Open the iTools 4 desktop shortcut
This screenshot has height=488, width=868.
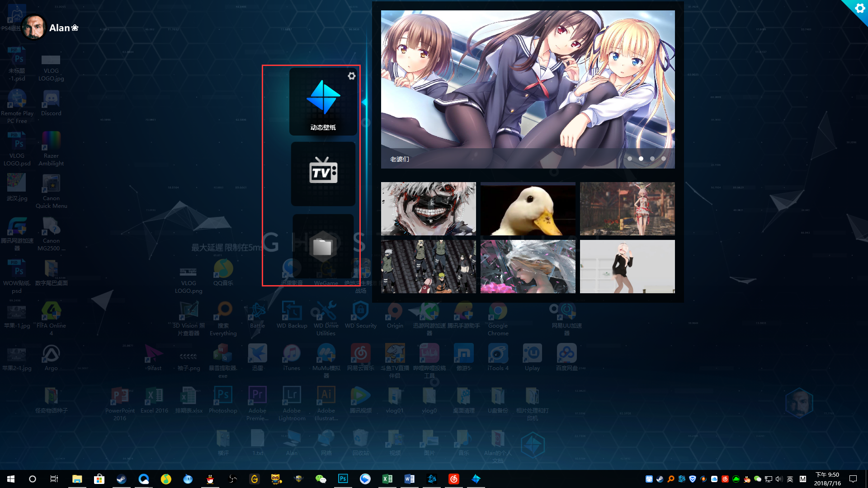click(498, 357)
